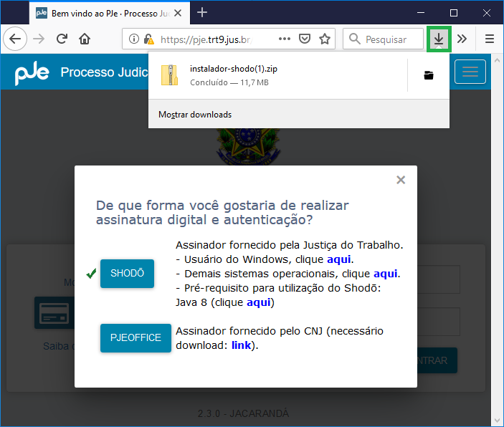504x427 pixels.
Task: Reload the current page
Action: (62, 39)
